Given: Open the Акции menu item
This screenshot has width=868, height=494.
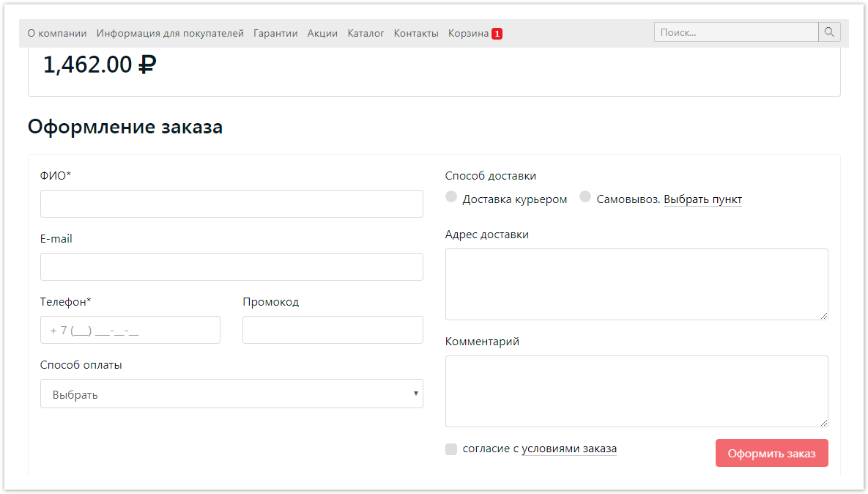Looking at the screenshot, I should point(322,33).
